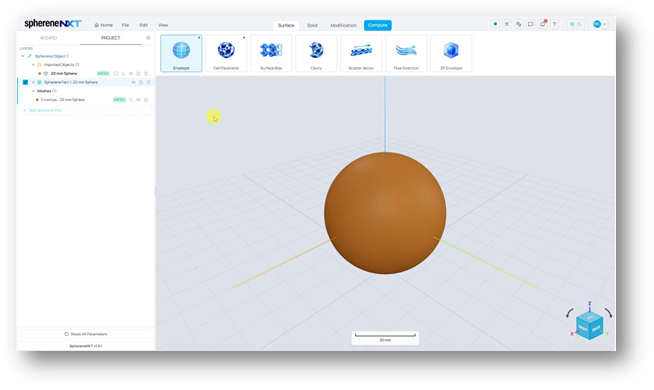Click the sphereneNXT logo
Screen dimensions: 654x390
point(53,23)
